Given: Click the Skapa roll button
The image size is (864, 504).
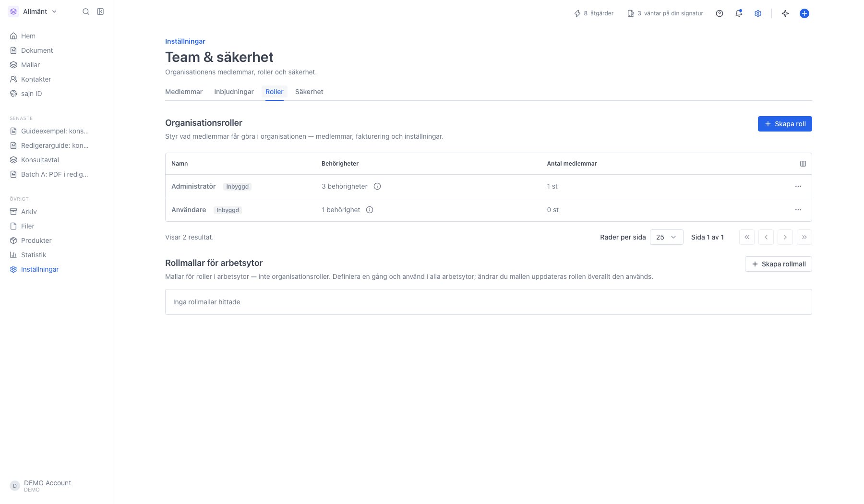Looking at the screenshot, I should point(785,124).
